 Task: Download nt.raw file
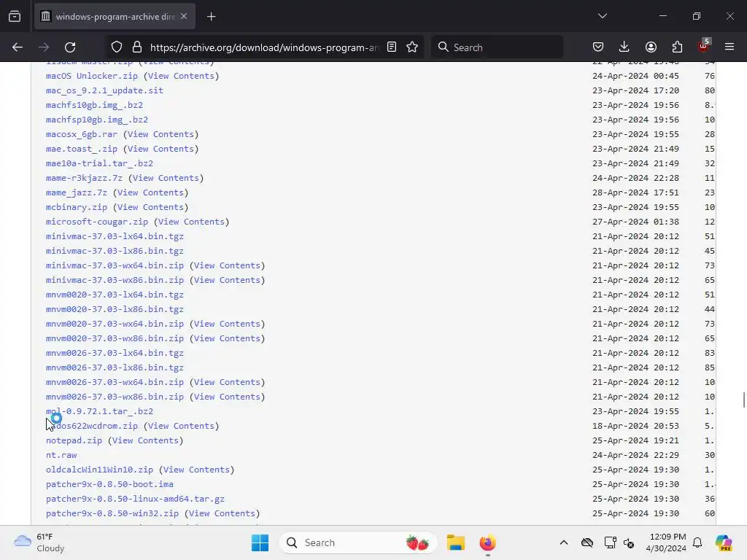click(x=61, y=455)
